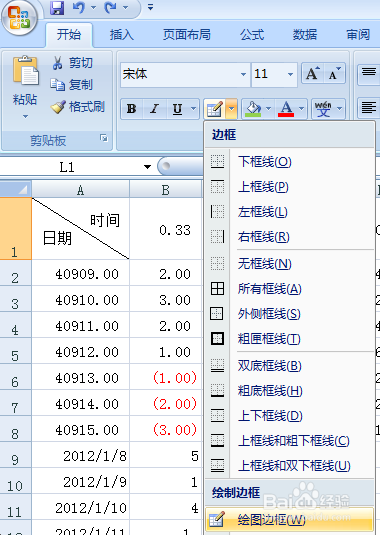Choose 双底框线(B) double bottom border
380x535 pixels.
click(289, 366)
